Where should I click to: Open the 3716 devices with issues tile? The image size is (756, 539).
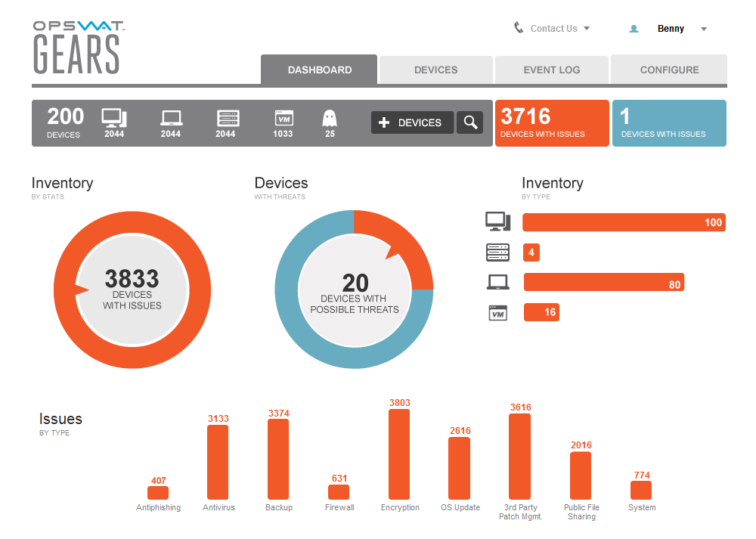[x=552, y=123]
